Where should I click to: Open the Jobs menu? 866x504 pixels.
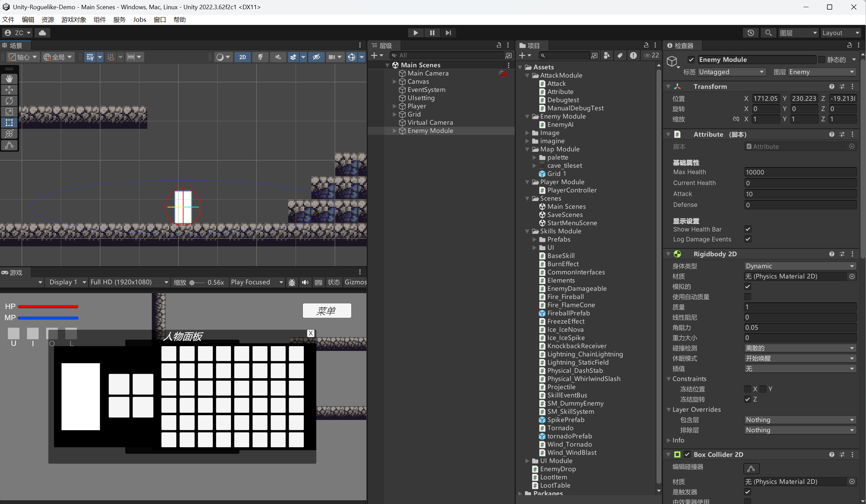click(x=139, y=19)
